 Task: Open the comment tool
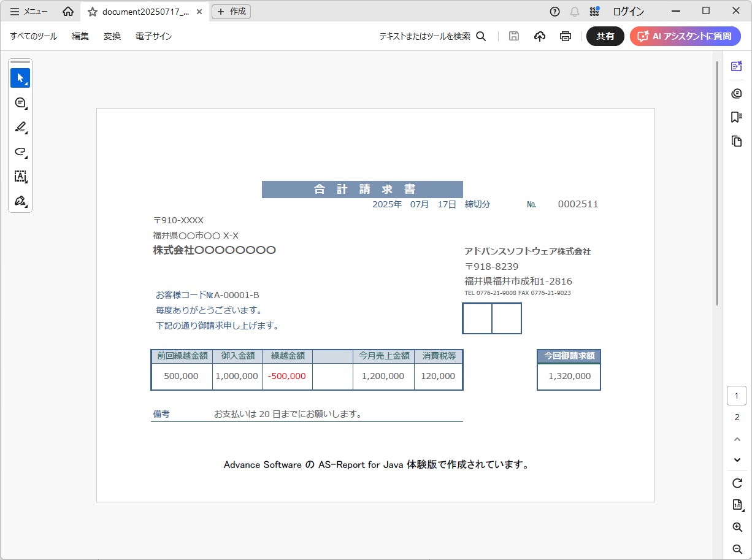(x=20, y=102)
